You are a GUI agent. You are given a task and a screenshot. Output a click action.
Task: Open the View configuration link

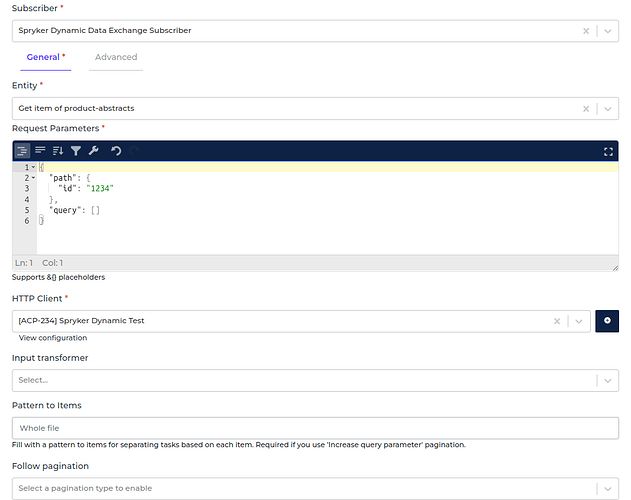tap(53, 338)
